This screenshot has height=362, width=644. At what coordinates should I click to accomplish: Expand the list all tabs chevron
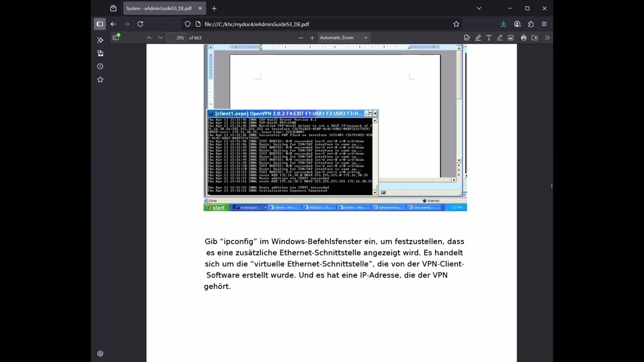(x=479, y=9)
